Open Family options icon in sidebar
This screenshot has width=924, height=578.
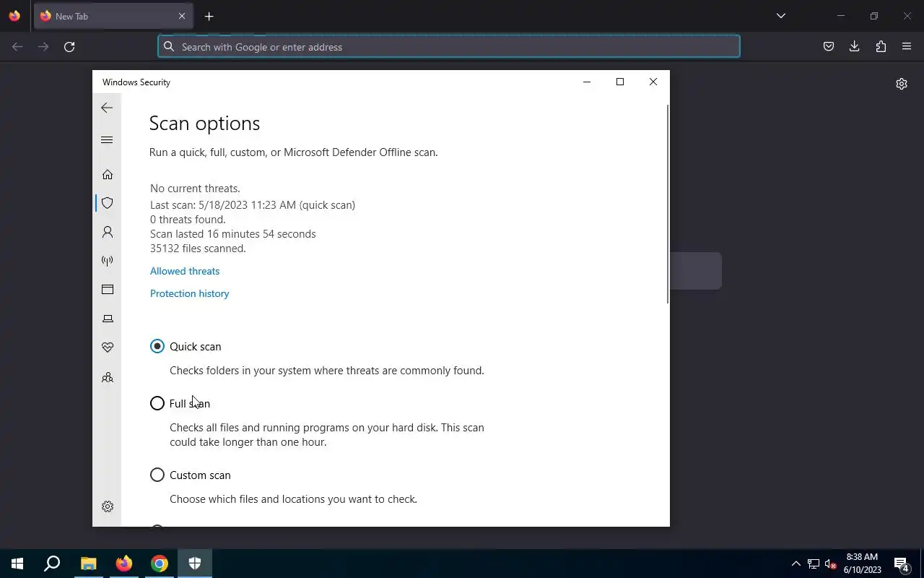pos(108,377)
